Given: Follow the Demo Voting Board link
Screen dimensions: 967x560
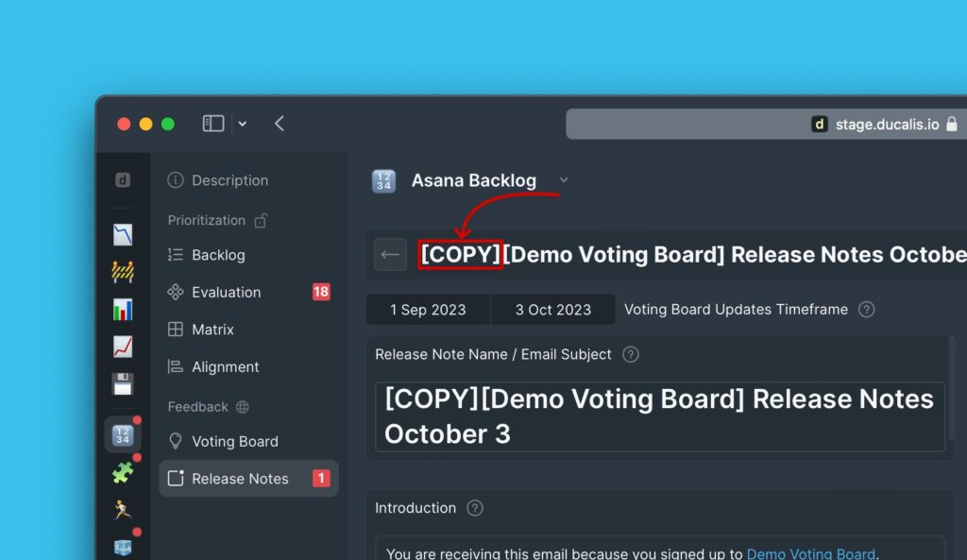Looking at the screenshot, I should tap(810, 554).
